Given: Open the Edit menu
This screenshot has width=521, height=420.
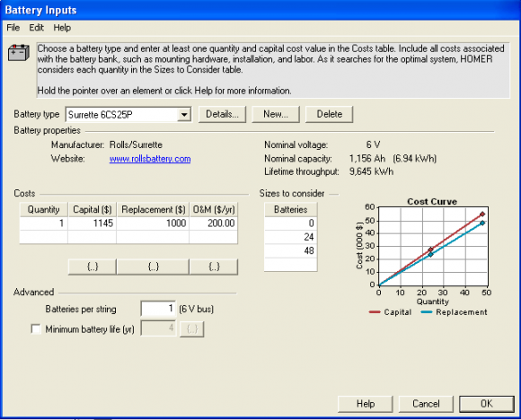Looking at the screenshot, I should pyautogui.click(x=36, y=28).
